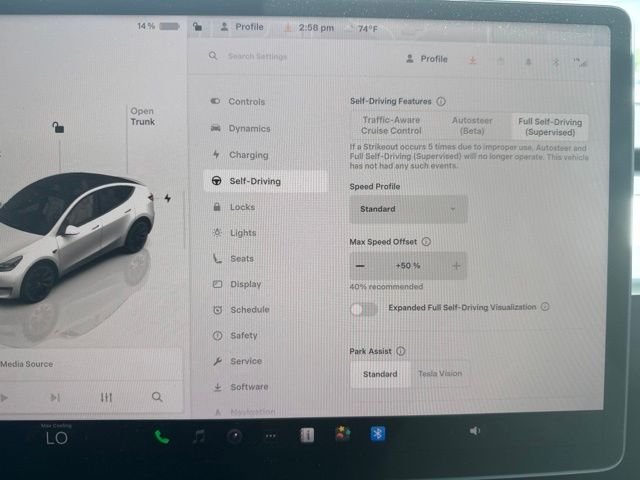Show info for Expanded FSD Visualization
This screenshot has height=480, width=640.
tap(545, 307)
